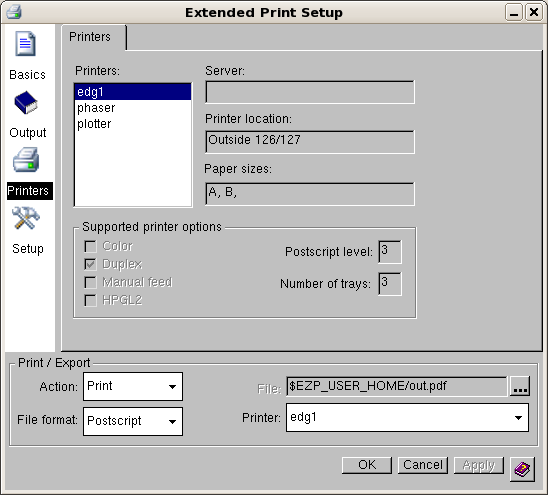Click the OK button
Image resolution: width=548 pixels, height=495 pixels.
[x=367, y=465]
